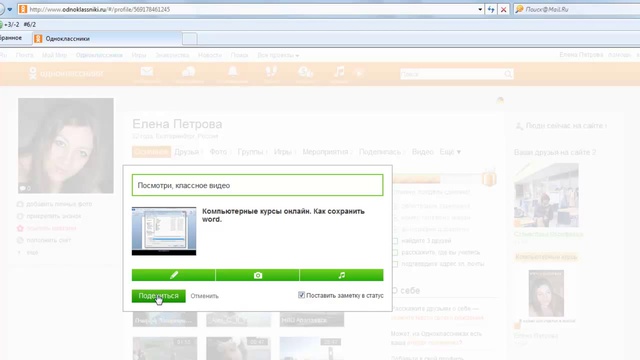Click the magnifier icon in site search
Image resolution: width=640 pixels, height=360 pixels.
point(508,74)
